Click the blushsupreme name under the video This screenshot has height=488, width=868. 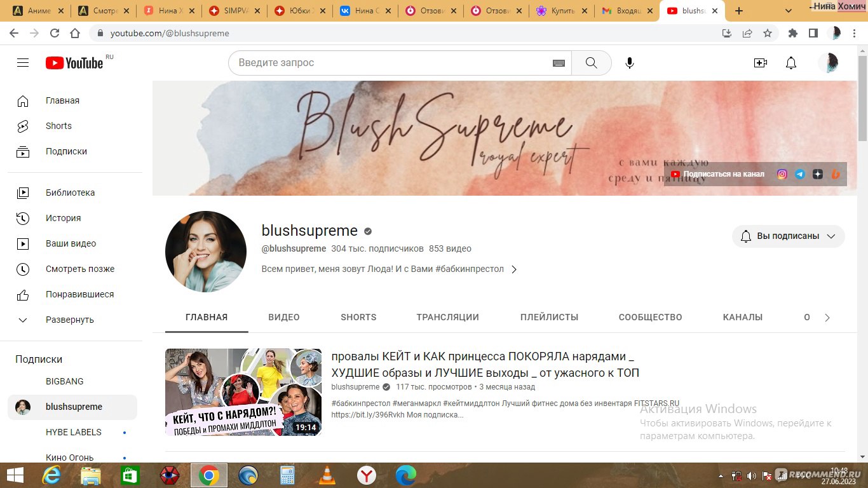tap(355, 386)
